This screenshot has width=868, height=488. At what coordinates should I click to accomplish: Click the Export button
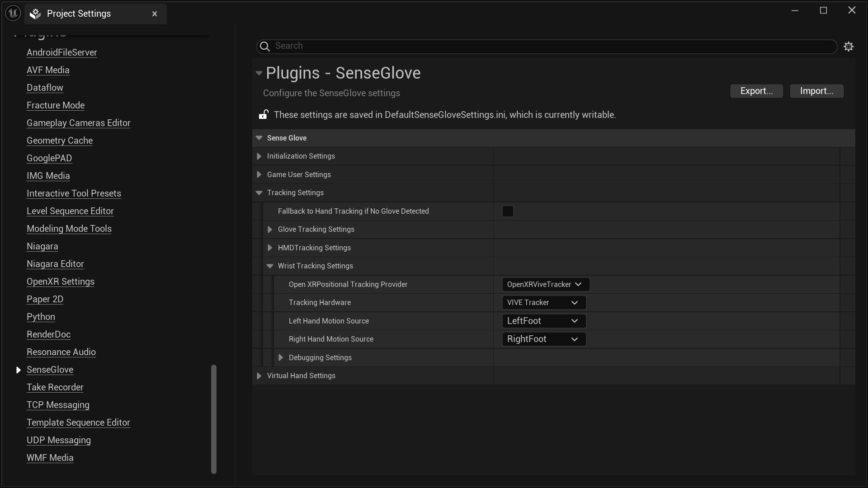[x=756, y=91]
